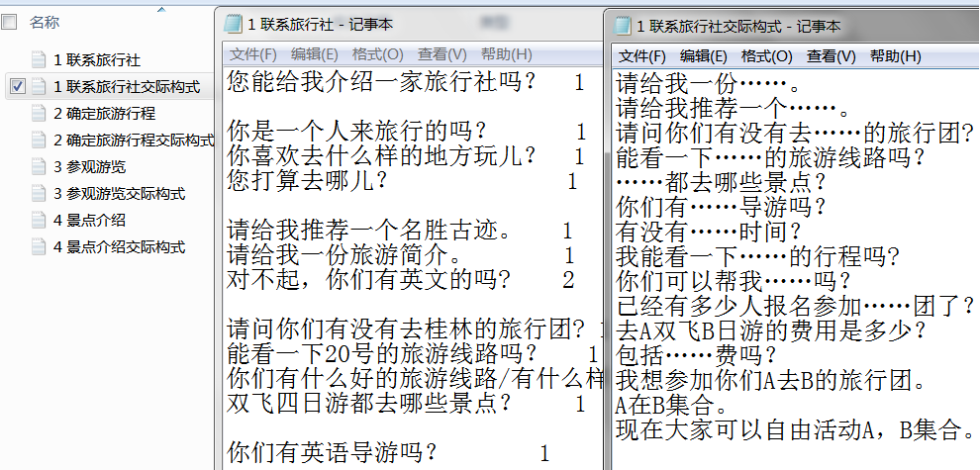Click the line 能看一下……的旅游线路吗？
Viewport: 980px width, 470px height.
pyautogui.click(x=770, y=157)
